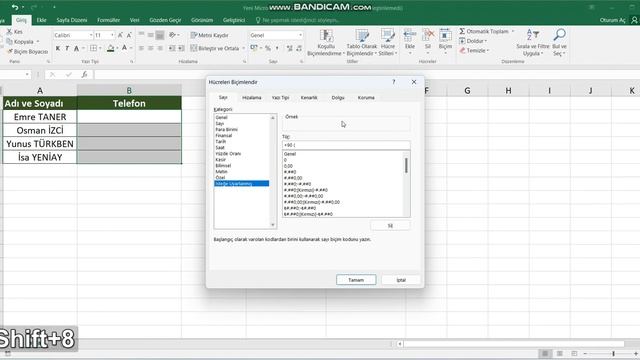Click the font color A icon
The image size is (640, 360).
[124, 49]
